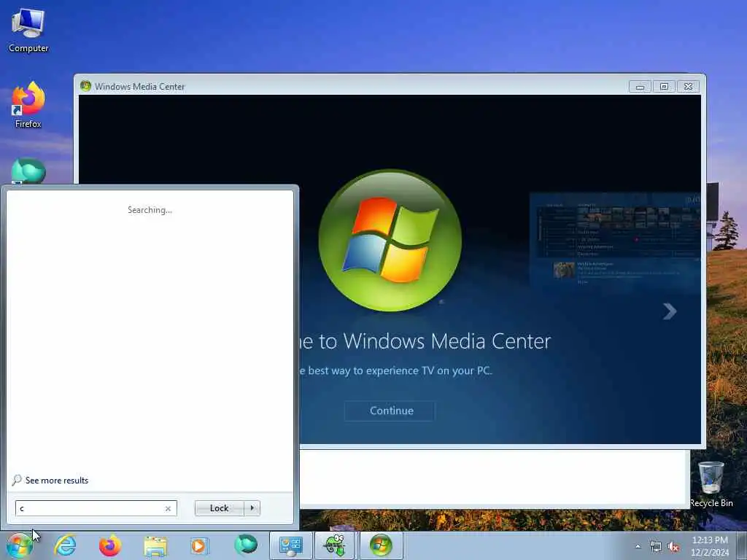This screenshot has width=747, height=560.
Task: Select the Recycle Bin desktop icon
Action: coord(711,484)
